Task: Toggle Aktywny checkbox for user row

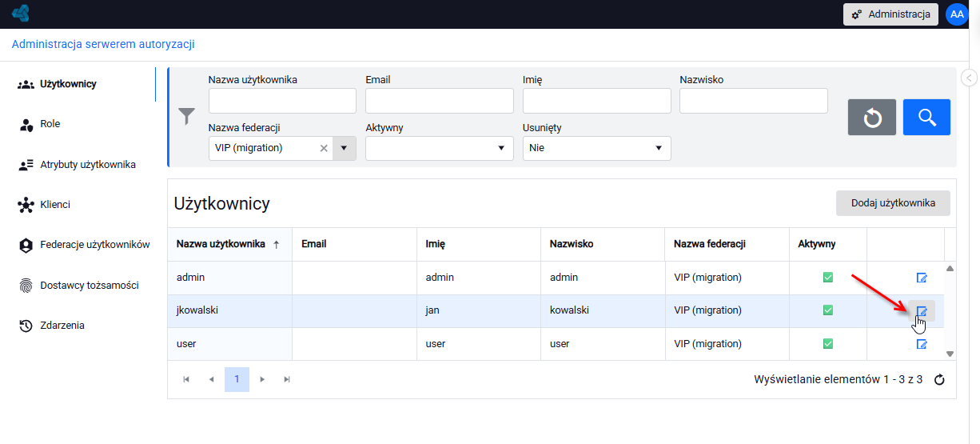Action: pos(828,344)
